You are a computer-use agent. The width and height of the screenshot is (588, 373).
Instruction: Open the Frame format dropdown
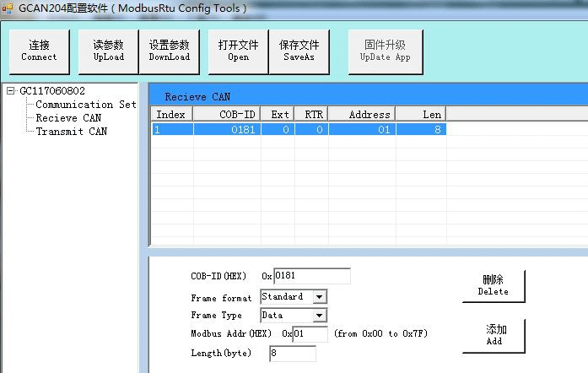pos(319,297)
